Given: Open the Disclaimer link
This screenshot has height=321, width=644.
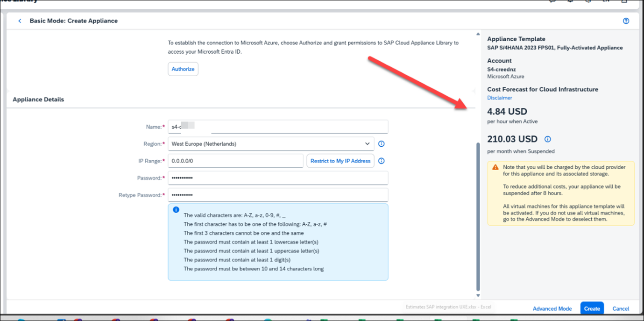Looking at the screenshot, I should (499, 98).
